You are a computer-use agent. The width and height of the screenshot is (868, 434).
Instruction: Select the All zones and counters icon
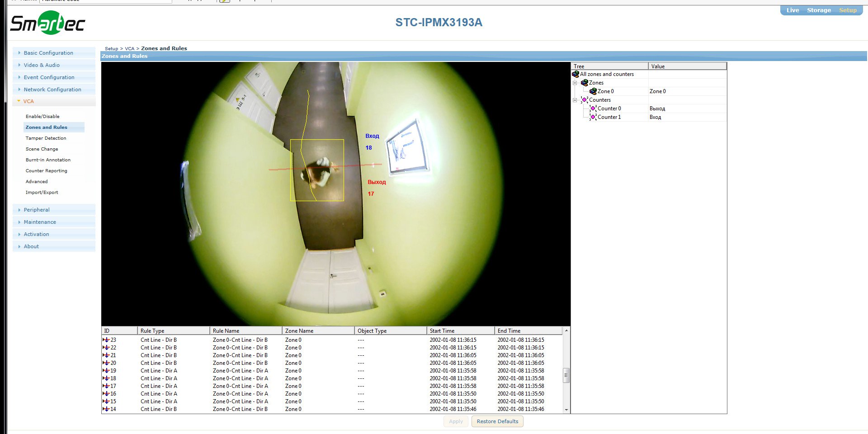(x=576, y=74)
